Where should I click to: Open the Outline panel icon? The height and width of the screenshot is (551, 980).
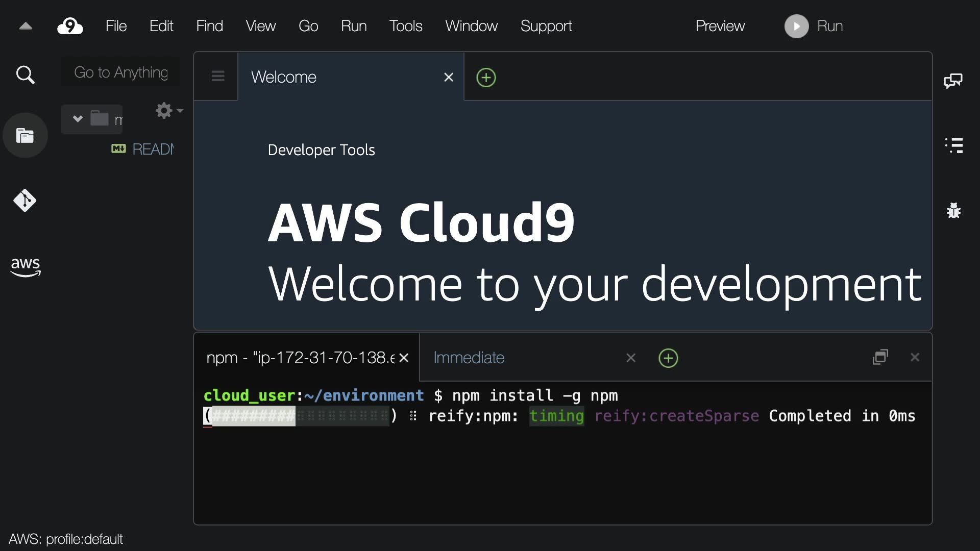[953, 145]
